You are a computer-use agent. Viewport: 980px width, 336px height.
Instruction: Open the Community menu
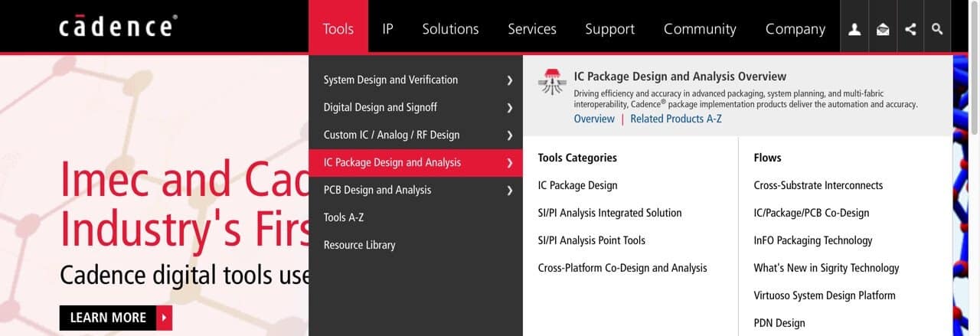(700, 29)
